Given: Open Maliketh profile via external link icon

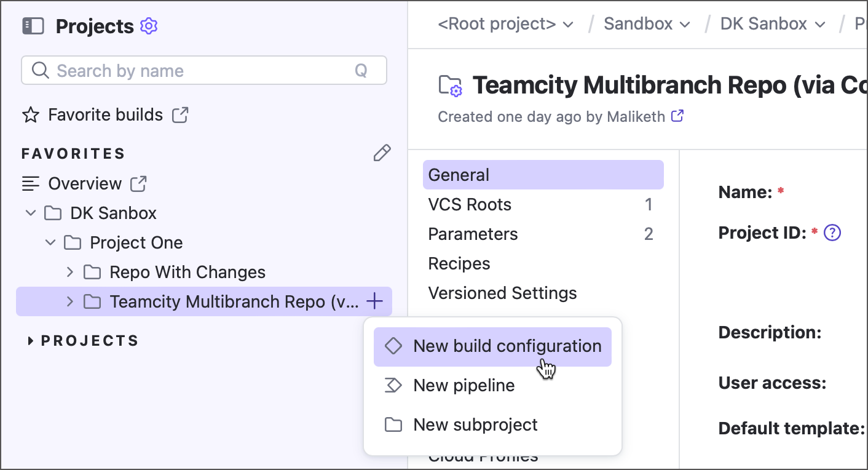Looking at the screenshot, I should tap(677, 116).
